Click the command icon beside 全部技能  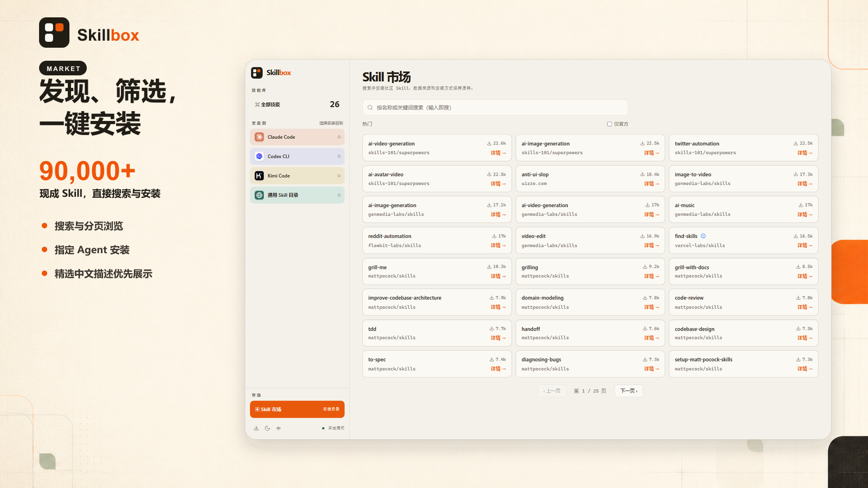257,105
